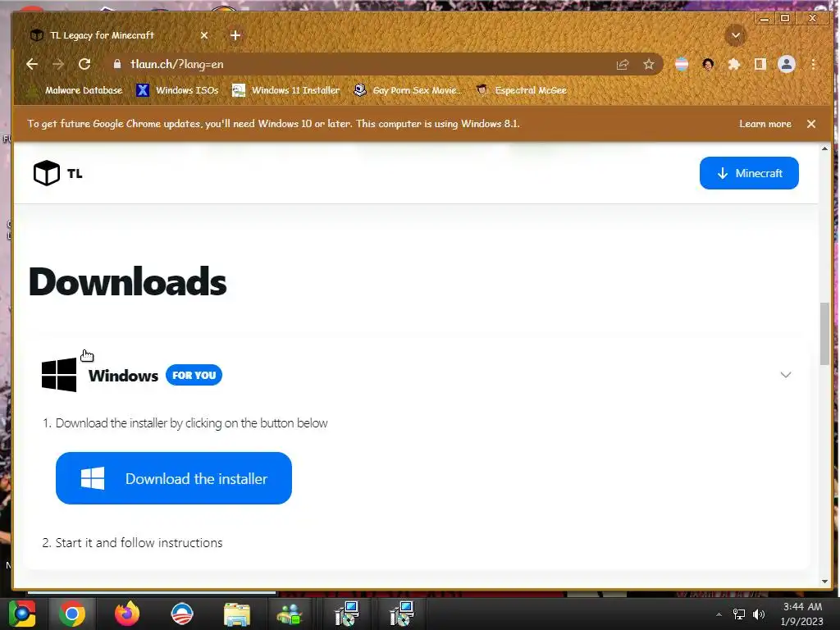Open the striped flag extension icon

point(682,64)
